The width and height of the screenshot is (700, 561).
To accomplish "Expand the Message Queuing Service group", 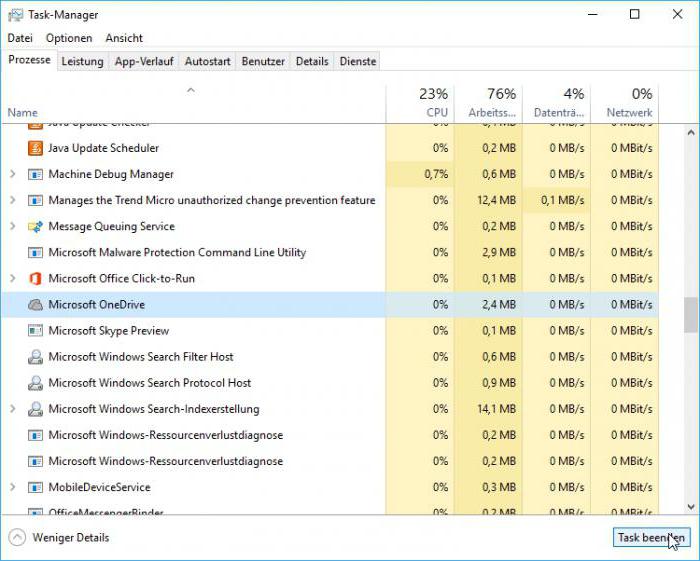I will coord(13,226).
